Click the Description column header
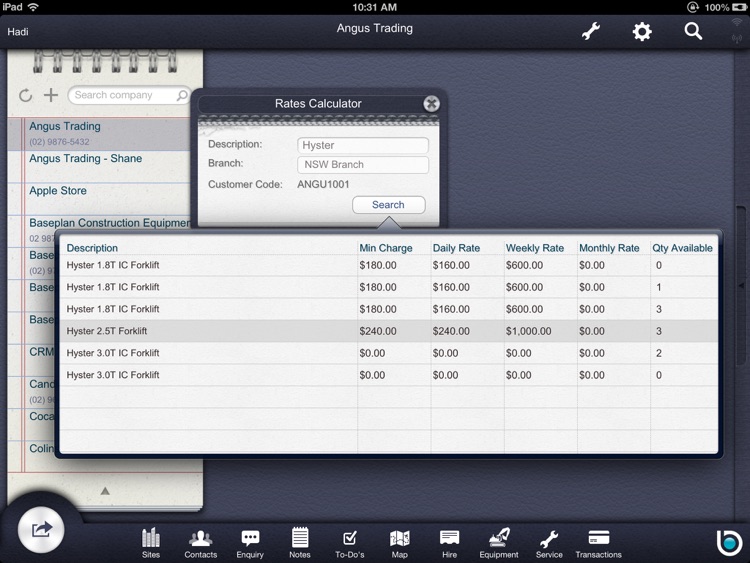750x563 pixels. pyautogui.click(x=92, y=248)
